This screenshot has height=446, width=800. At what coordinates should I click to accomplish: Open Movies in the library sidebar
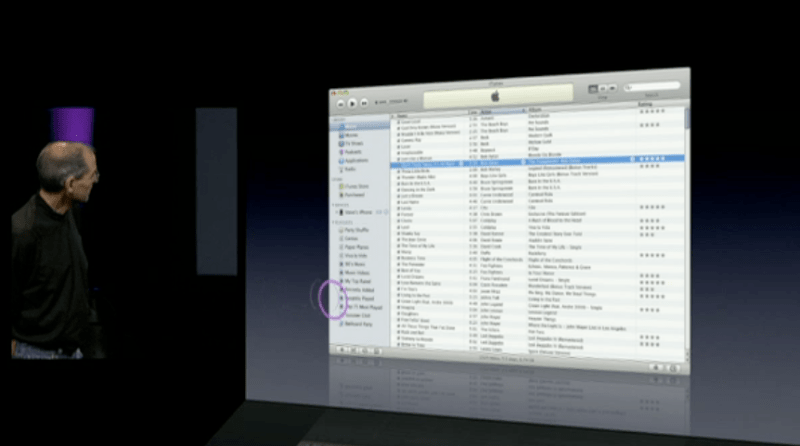pyautogui.click(x=353, y=136)
